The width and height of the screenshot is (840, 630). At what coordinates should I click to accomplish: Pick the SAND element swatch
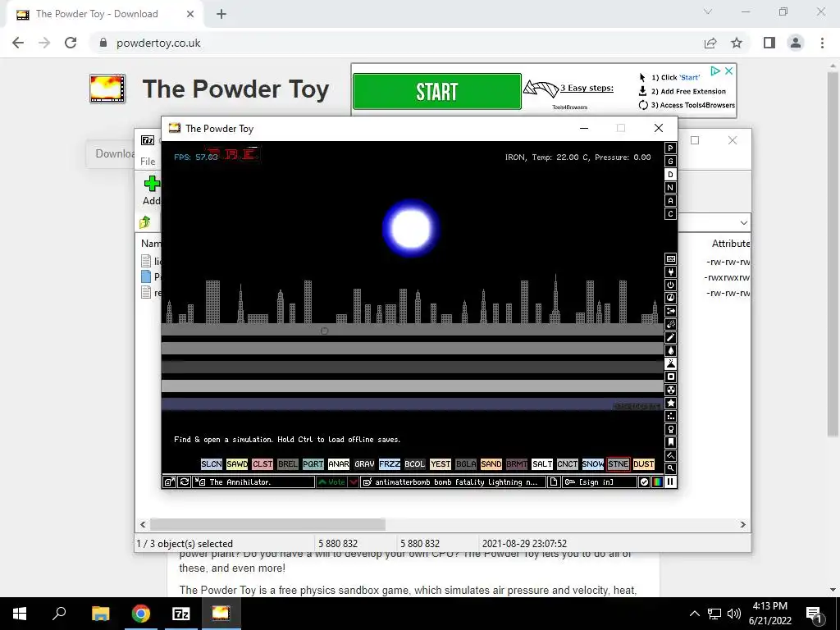491,464
